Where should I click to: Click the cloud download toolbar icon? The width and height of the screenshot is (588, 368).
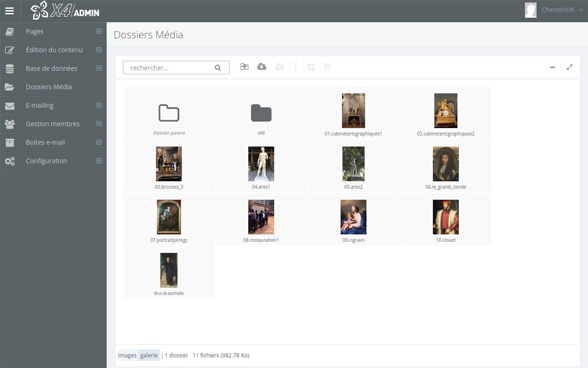[262, 67]
